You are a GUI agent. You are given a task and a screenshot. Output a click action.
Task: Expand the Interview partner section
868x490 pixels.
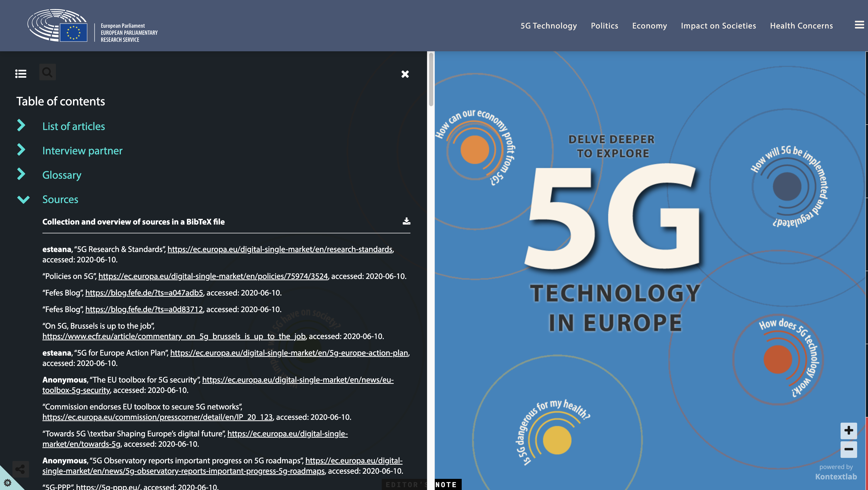click(21, 150)
